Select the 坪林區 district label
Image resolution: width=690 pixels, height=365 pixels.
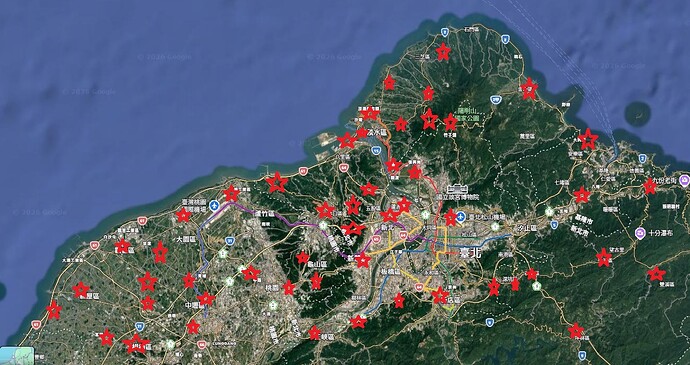(x=582, y=338)
